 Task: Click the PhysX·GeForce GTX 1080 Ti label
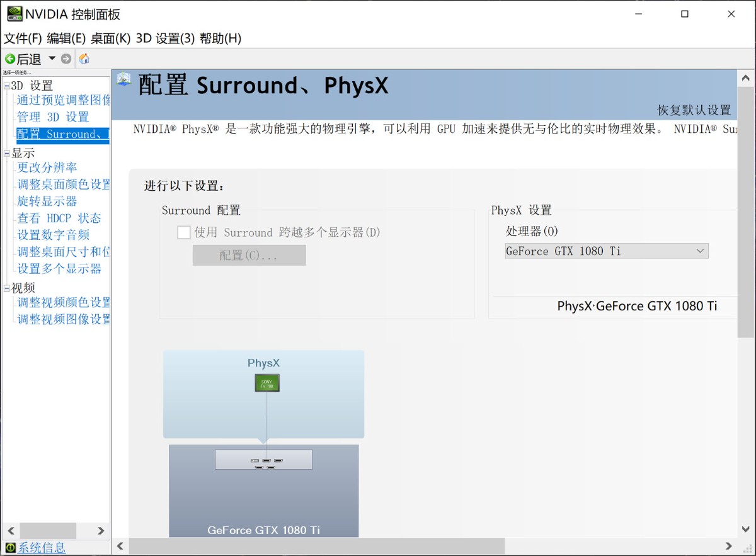point(637,306)
